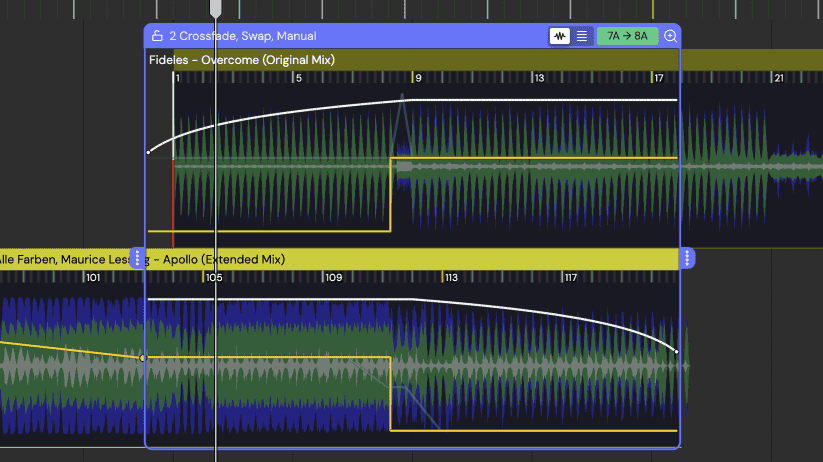
Task: Click yellow automation point on Apollo track
Action: 142,357
